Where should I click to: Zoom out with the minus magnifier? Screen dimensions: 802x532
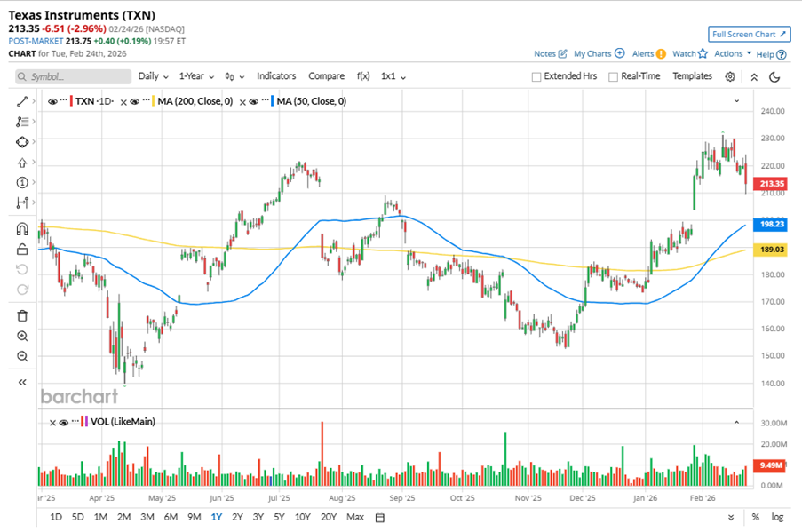point(23,356)
